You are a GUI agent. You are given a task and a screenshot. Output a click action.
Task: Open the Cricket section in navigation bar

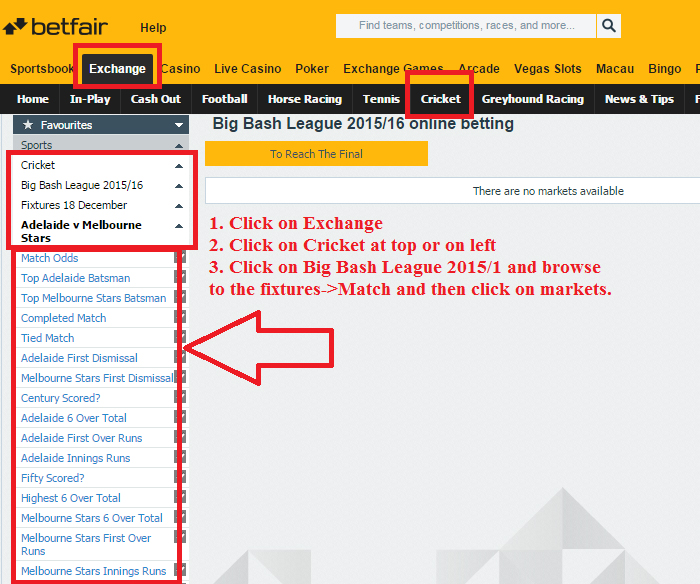click(x=440, y=99)
